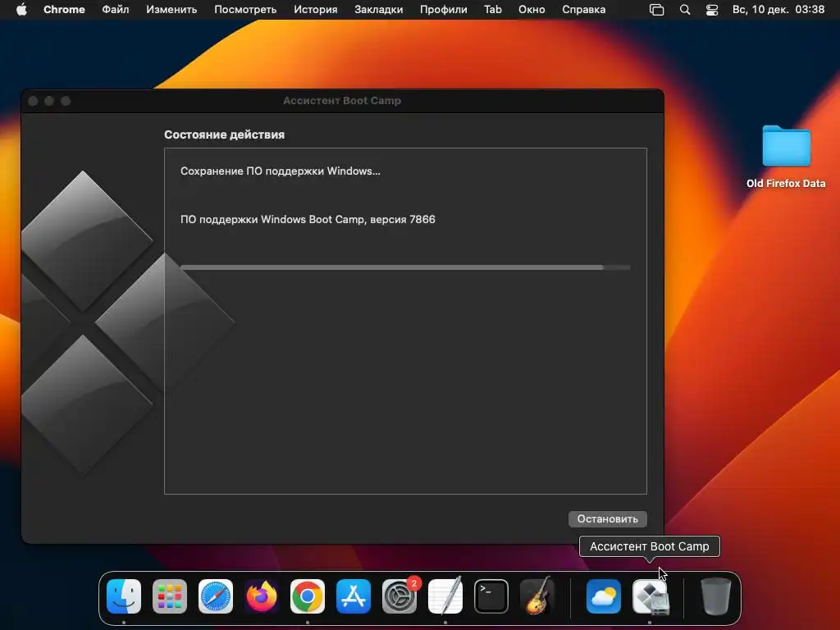840x630 pixels.
Task: Click Boot Camp Assistant Dock icon
Action: pyautogui.click(x=650, y=596)
